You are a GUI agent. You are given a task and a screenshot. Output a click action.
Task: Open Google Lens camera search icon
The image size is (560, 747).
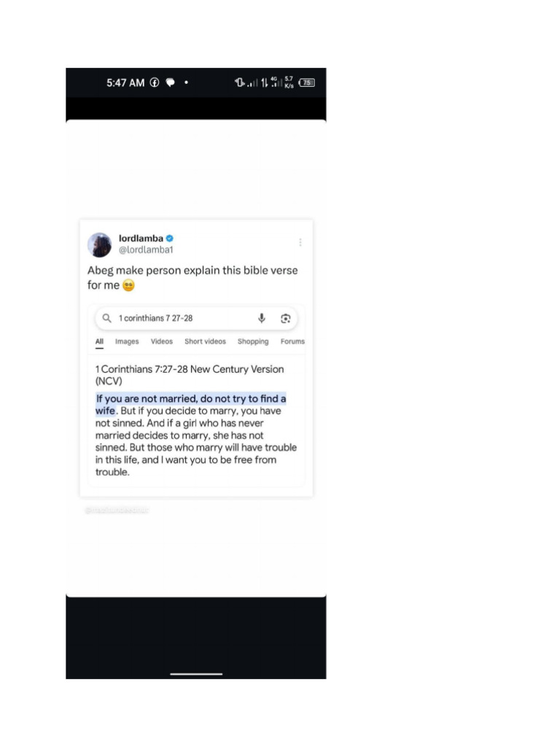285,318
